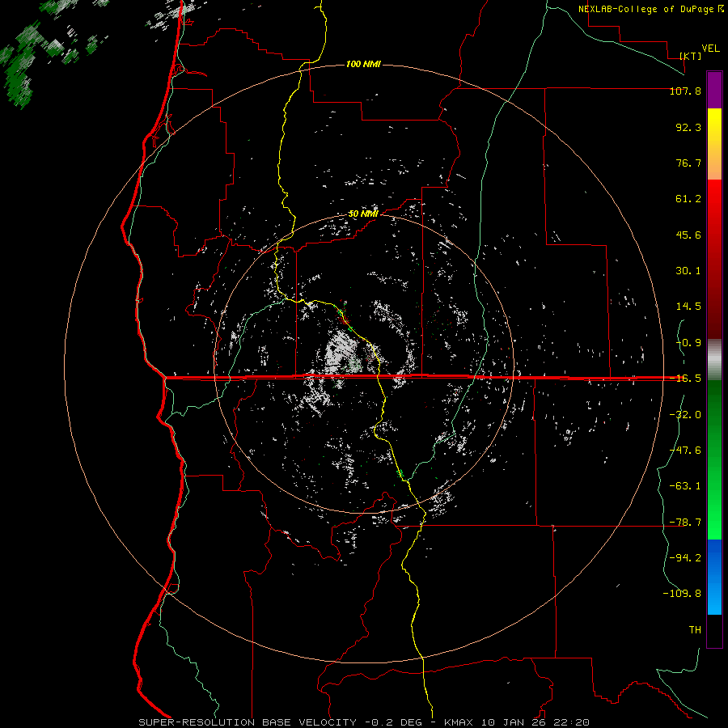Click the VEL legend title
The image size is (728, 728).
pos(710,49)
